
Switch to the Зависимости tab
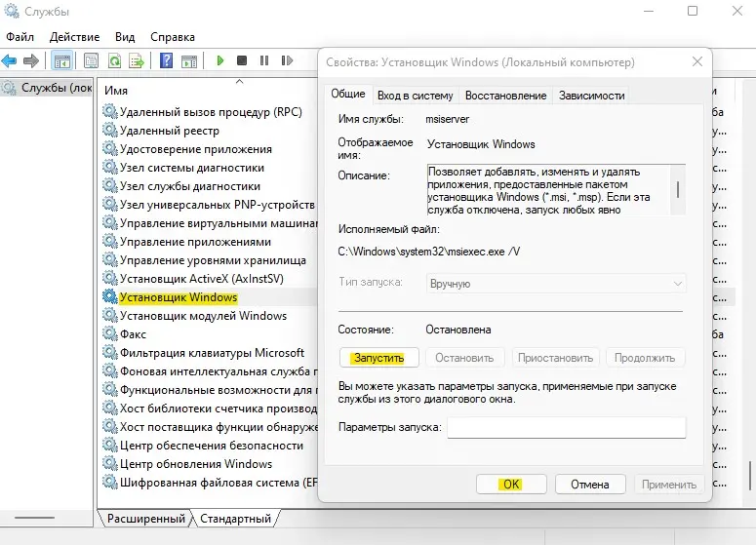pos(591,96)
